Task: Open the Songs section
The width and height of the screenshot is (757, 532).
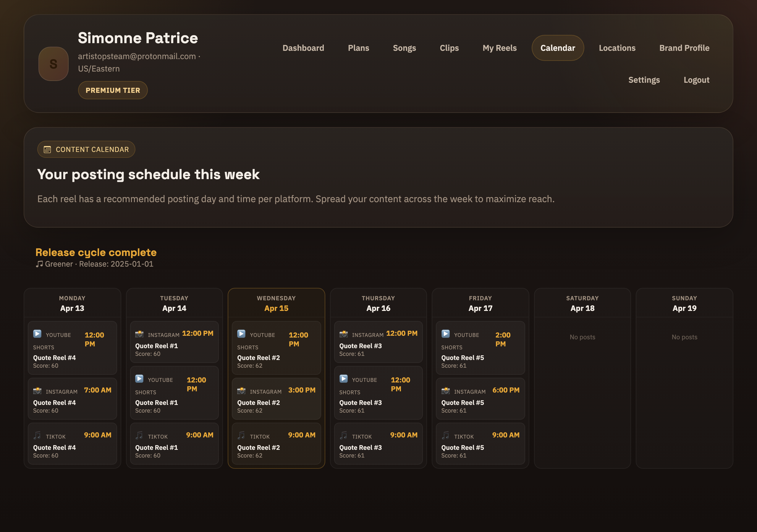Action: [x=405, y=48]
